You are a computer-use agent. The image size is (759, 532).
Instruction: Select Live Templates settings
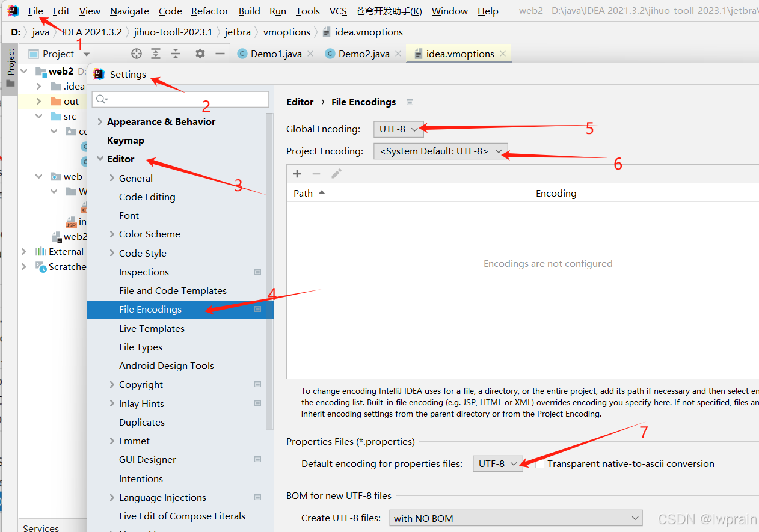pyautogui.click(x=152, y=328)
